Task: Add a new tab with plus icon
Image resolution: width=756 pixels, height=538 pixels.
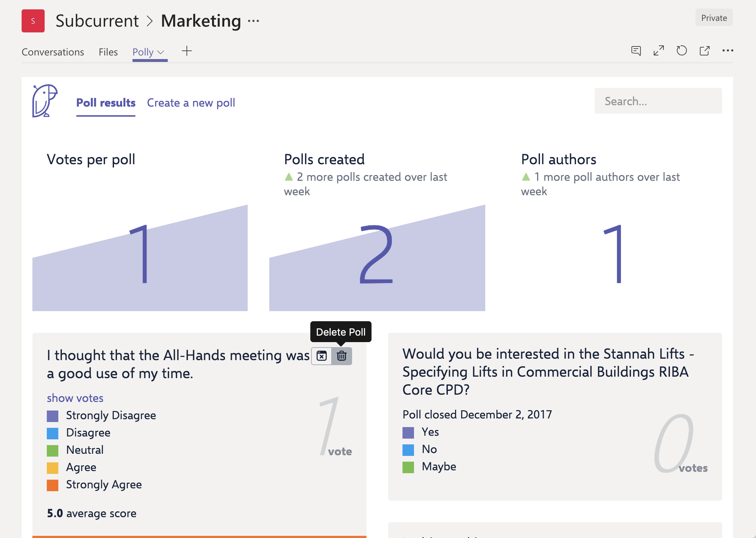Action: [187, 51]
